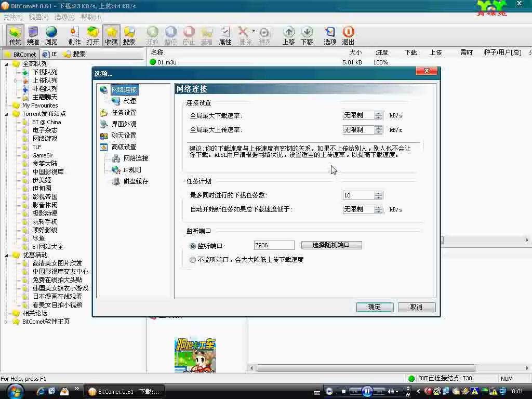Open BT @ China in the sidebar
Image resolution: width=532 pixels, height=399 pixels.
coord(46,123)
